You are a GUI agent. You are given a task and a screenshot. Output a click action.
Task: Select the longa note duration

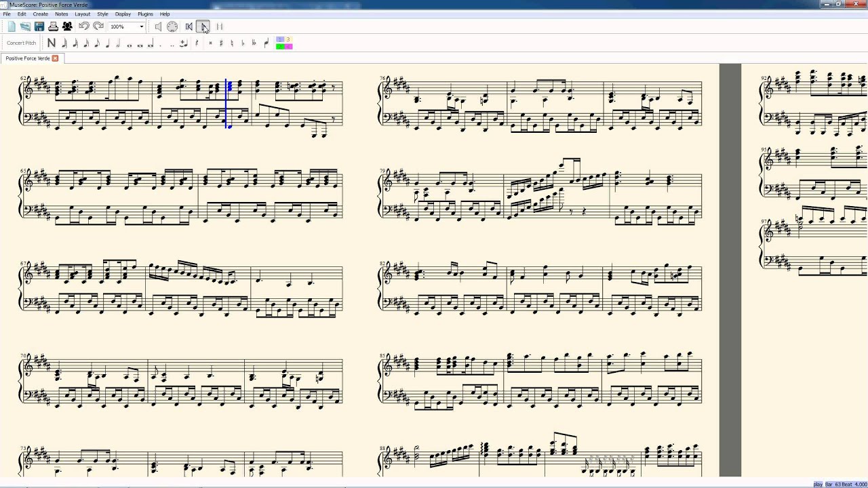click(x=151, y=44)
